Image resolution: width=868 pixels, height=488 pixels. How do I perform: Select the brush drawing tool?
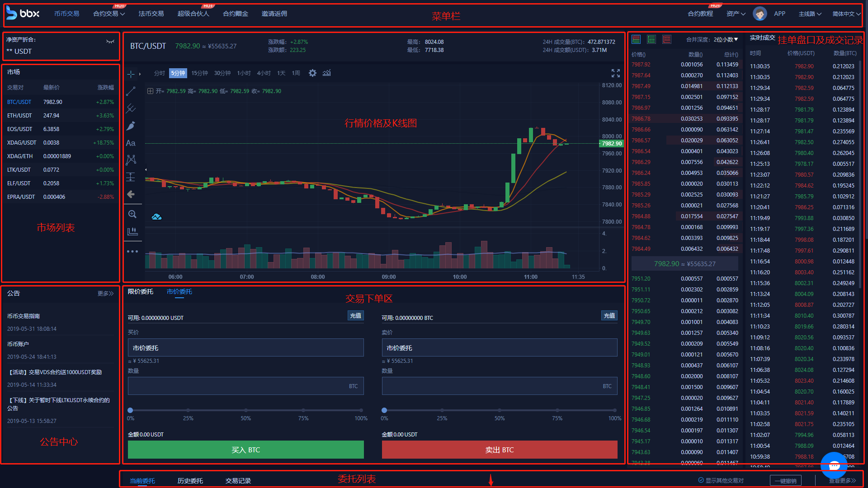point(131,126)
